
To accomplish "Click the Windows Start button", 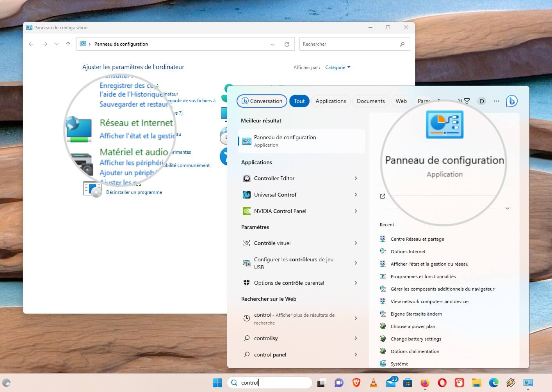I will coord(217,383).
